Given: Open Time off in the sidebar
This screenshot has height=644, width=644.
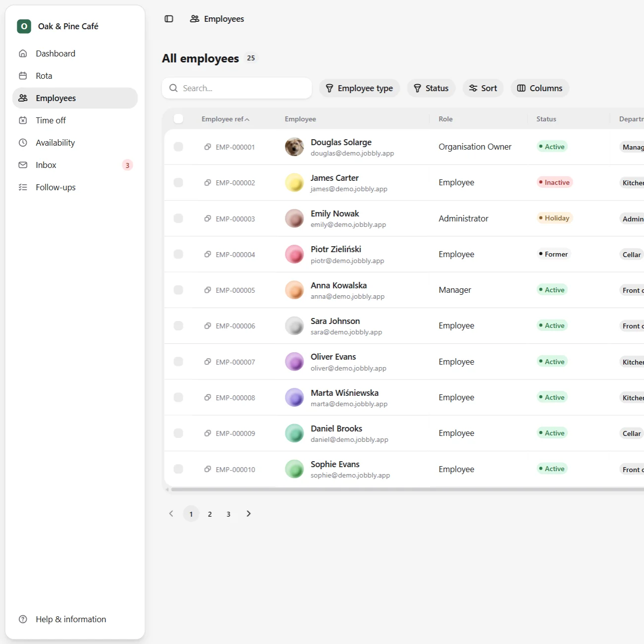Looking at the screenshot, I should pyautogui.click(x=75, y=120).
